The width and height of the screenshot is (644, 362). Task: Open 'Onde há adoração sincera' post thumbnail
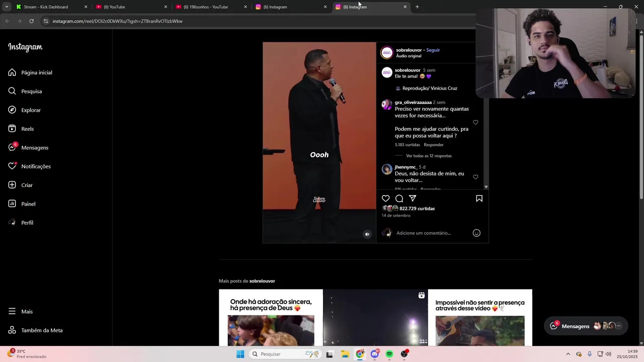click(271, 318)
